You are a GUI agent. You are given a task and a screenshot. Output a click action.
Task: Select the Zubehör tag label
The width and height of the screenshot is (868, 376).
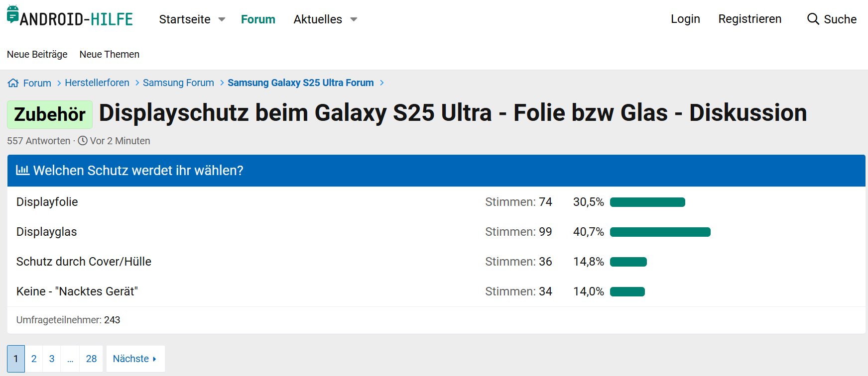pyautogui.click(x=49, y=114)
